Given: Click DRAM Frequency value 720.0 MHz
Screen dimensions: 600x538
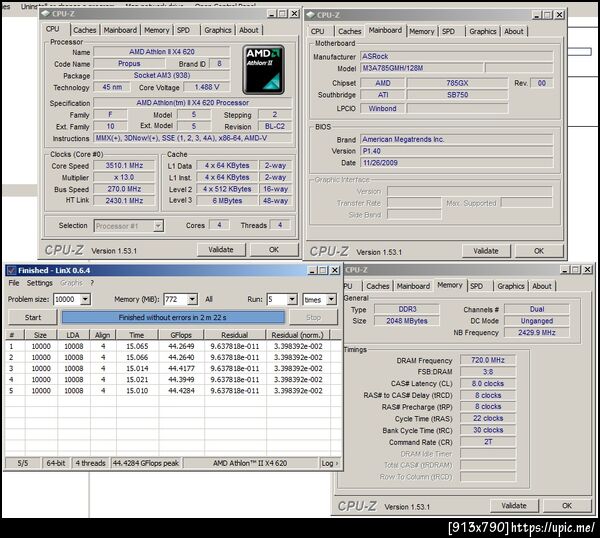Looking at the screenshot, I should tap(488, 360).
